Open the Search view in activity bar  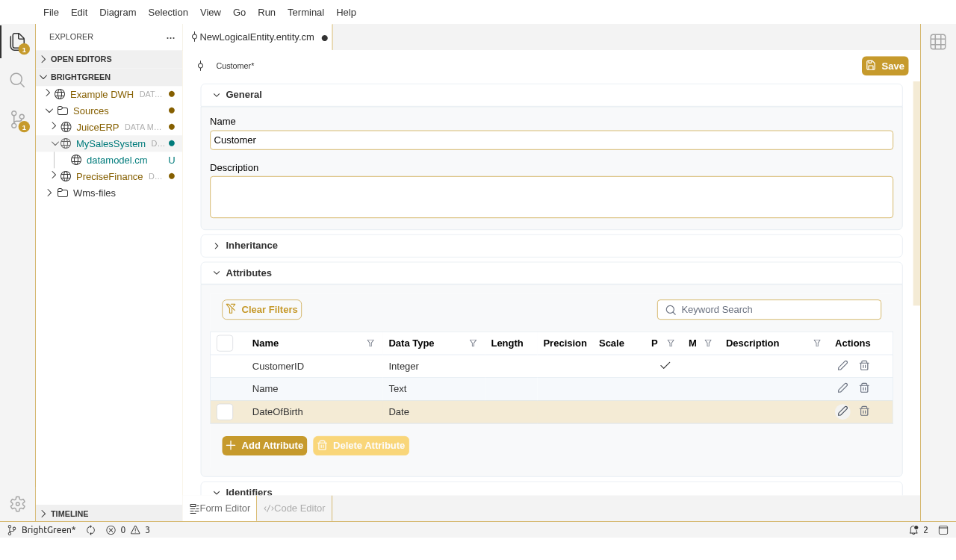(x=17, y=80)
